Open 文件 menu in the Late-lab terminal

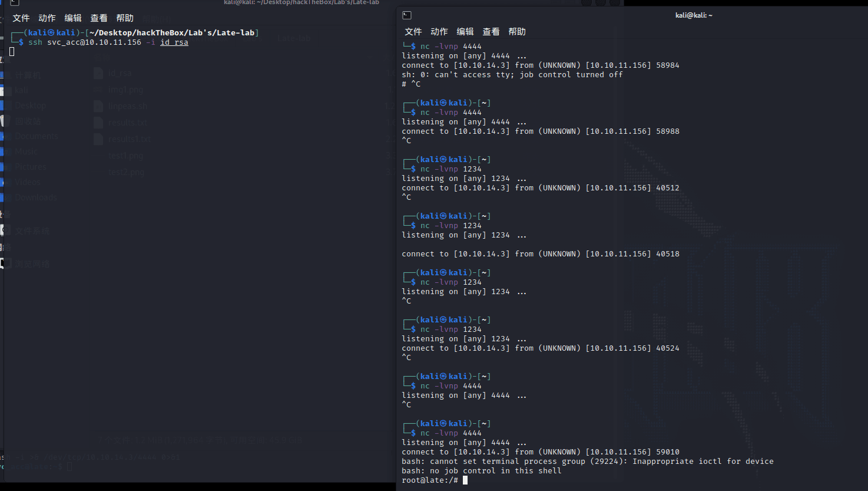[x=21, y=18]
